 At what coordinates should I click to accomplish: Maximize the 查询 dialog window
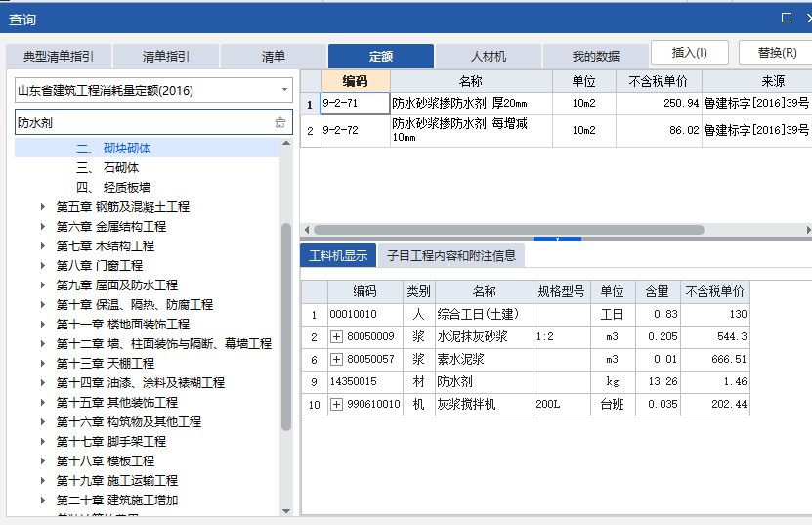pos(787,18)
